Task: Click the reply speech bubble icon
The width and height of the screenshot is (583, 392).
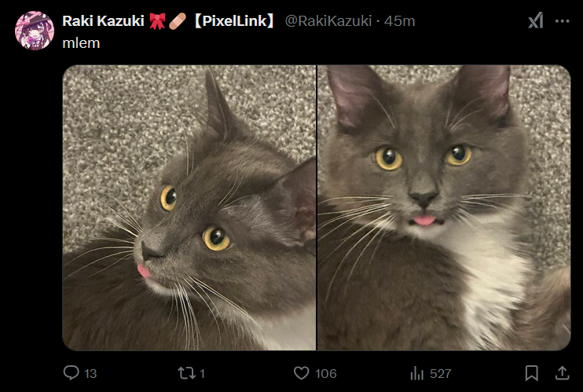Action: pyautogui.click(x=71, y=372)
